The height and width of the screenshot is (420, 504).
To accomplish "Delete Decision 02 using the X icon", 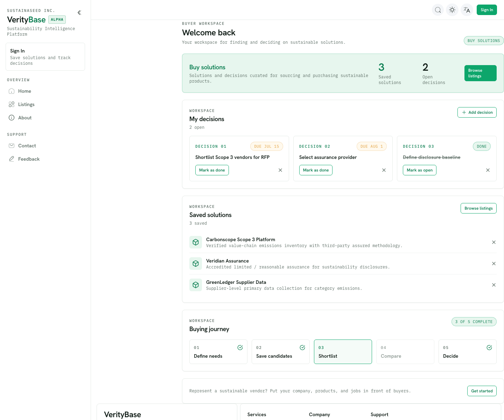I will (x=384, y=170).
